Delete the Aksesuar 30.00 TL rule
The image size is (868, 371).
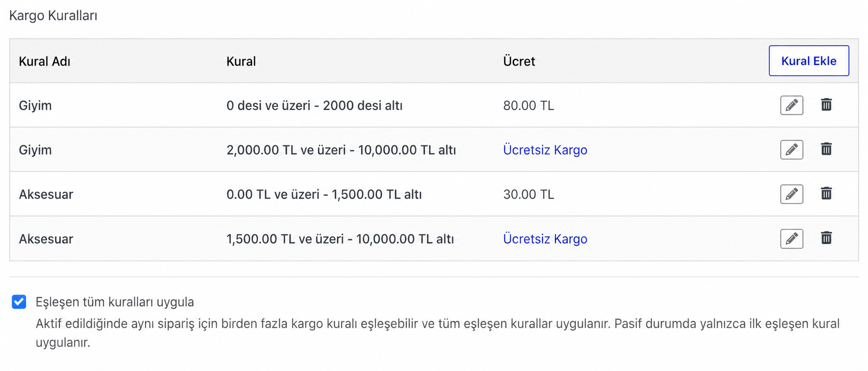pos(826,193)
